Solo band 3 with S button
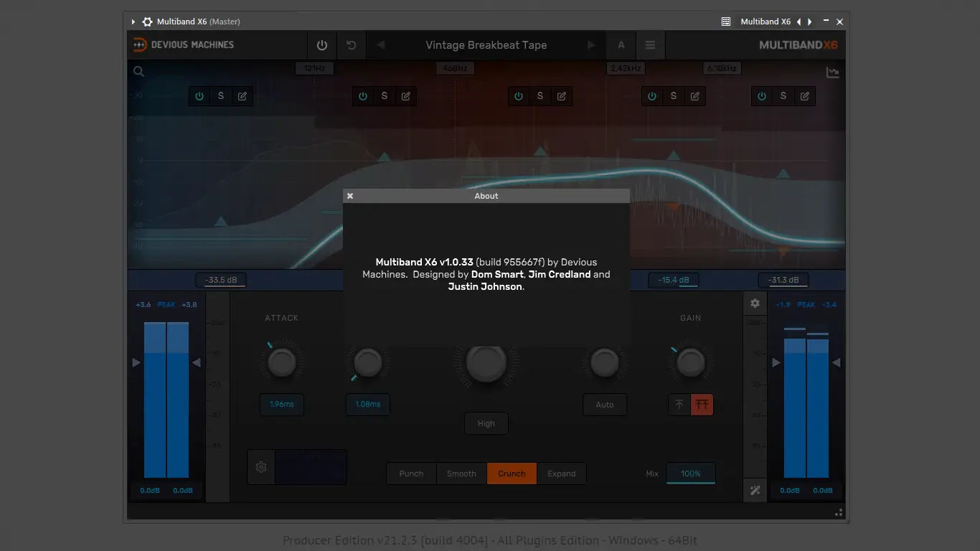This screenshot has width=980, height=551. coord(540,96)
